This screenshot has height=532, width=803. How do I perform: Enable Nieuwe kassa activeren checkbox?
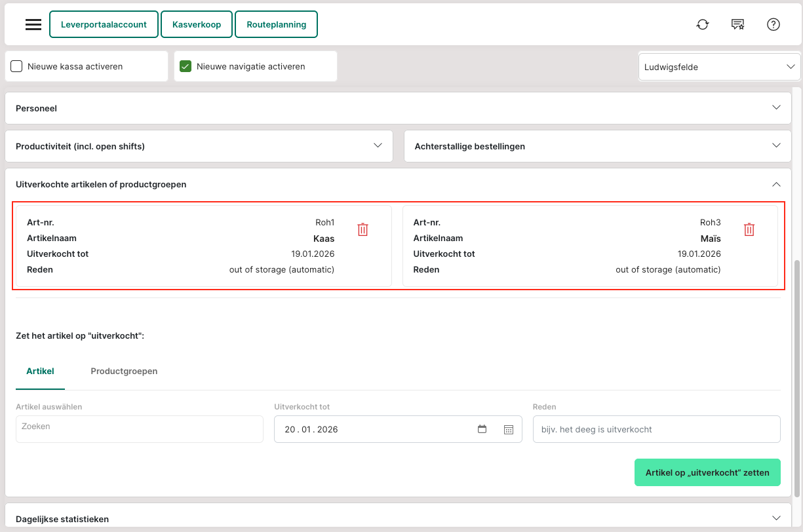(17, 66)
